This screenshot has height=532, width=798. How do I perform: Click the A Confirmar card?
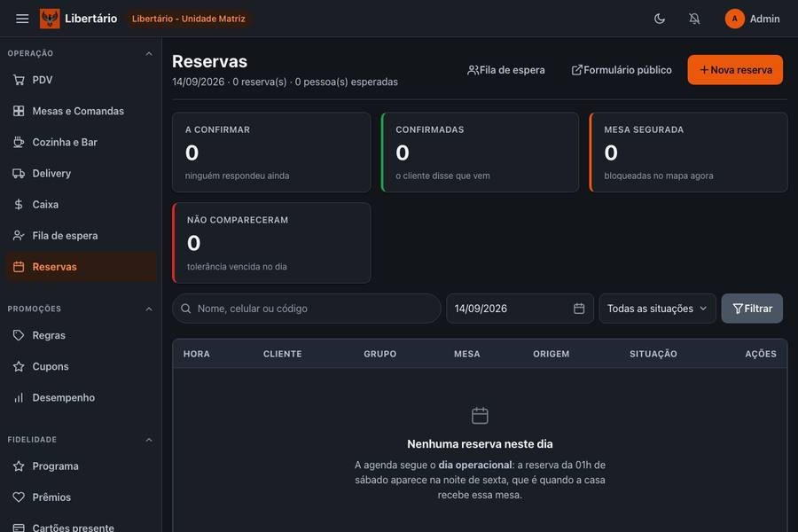pyautogui.click(x=271, y=153)
